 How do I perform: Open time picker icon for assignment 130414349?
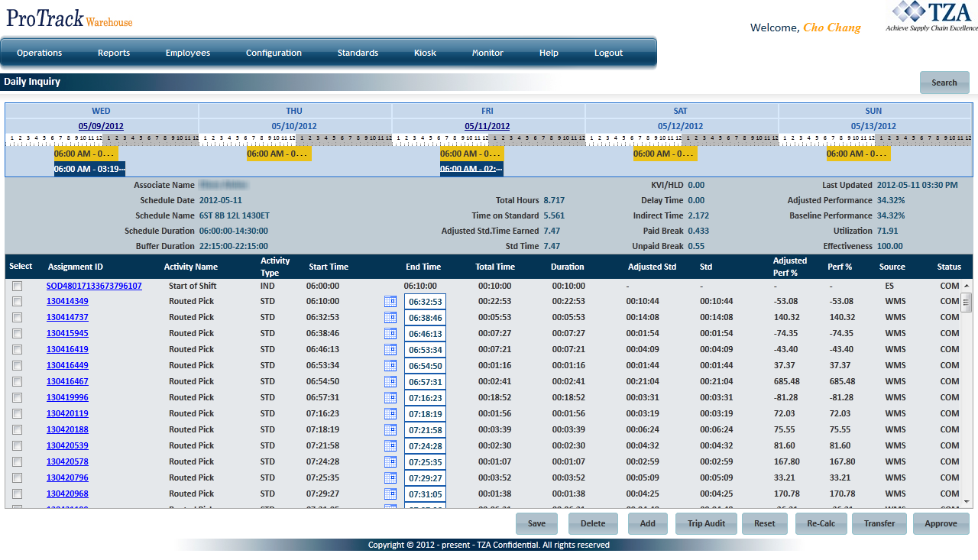390,302
